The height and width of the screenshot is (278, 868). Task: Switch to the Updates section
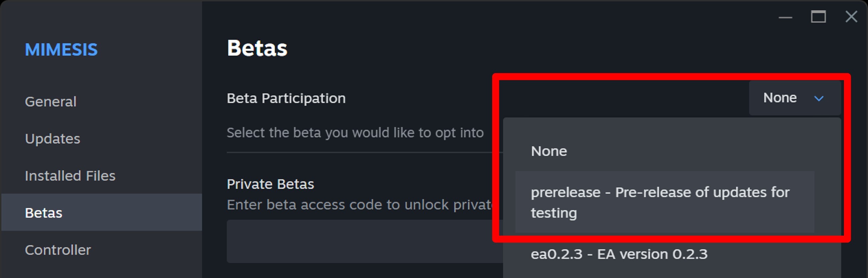coord(52,138)
